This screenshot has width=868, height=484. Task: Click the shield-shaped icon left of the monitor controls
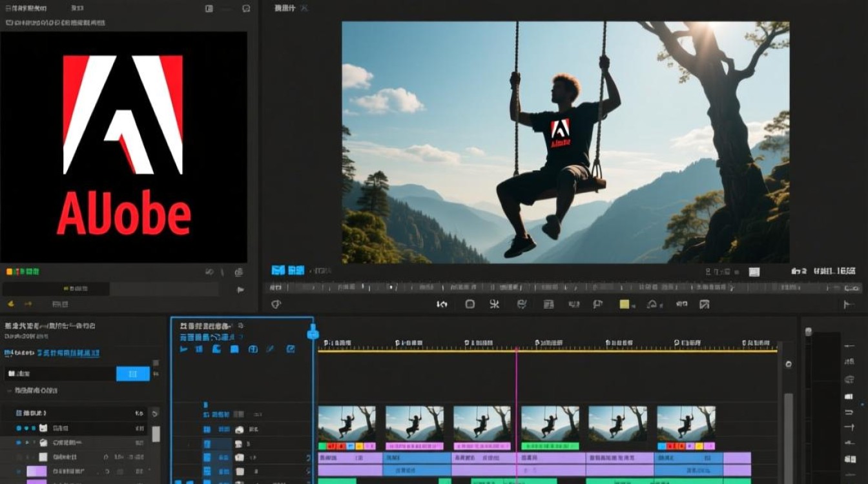[276, 304]
